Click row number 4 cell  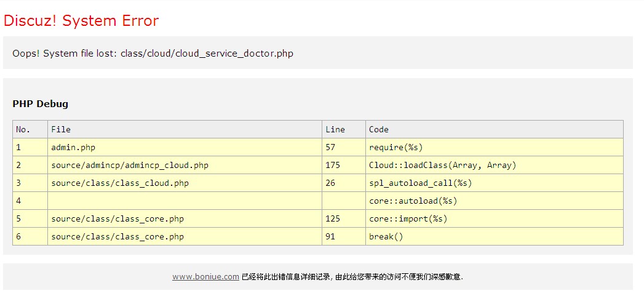30,201
